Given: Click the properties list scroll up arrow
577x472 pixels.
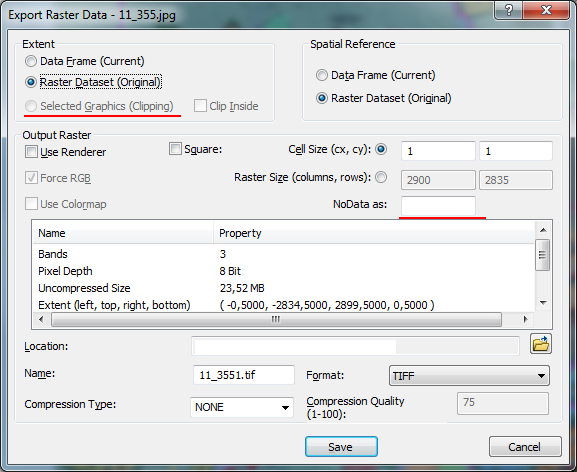Looking at the screenshot, I should tap(543, 231).
